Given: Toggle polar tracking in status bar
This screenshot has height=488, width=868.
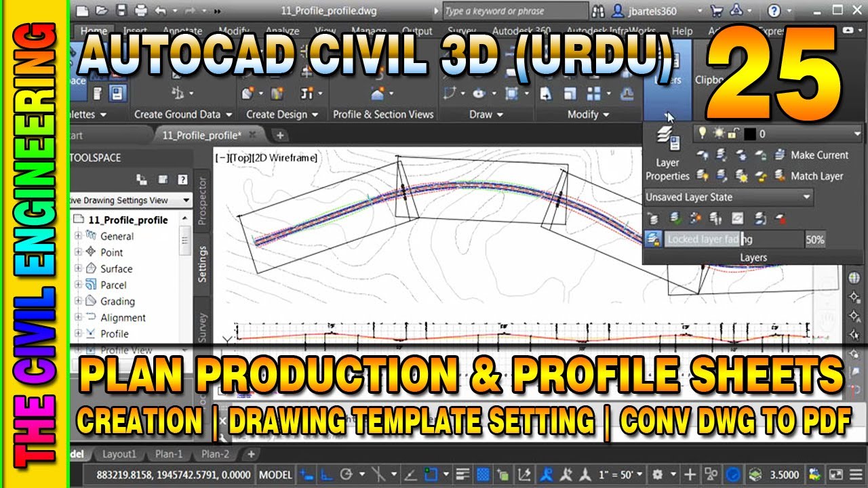Looking at the screenshot, I should tap(347, 474).
